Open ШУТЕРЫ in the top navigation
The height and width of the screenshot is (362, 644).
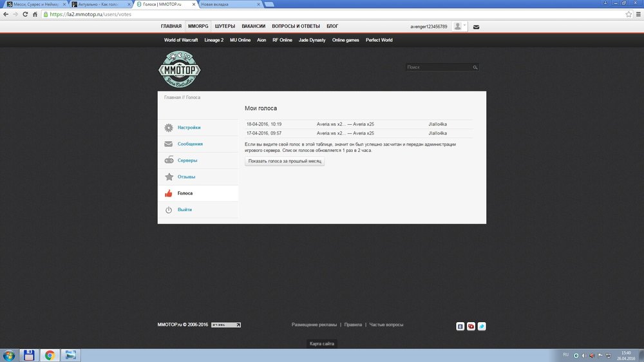coord(225,26)
